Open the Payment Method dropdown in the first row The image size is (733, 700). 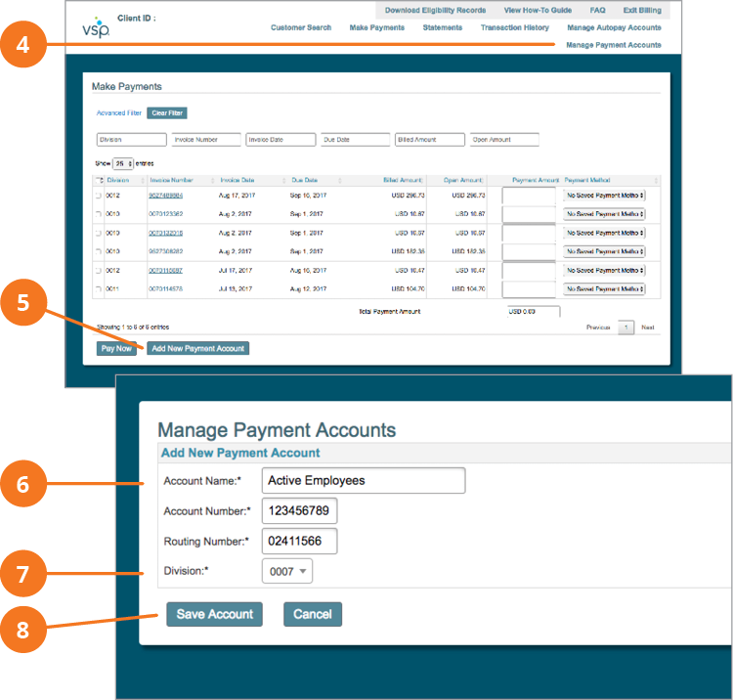click(x=605, y=196)
